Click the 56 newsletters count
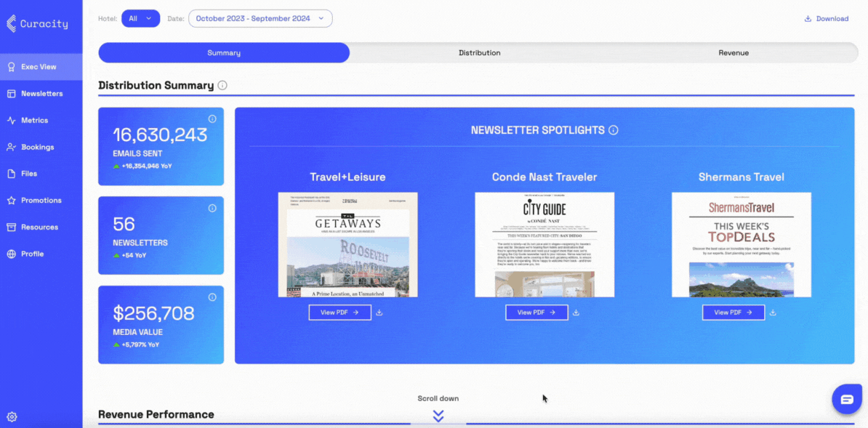The height and width of the screenshot is (428, 868). tap(124, 224)
